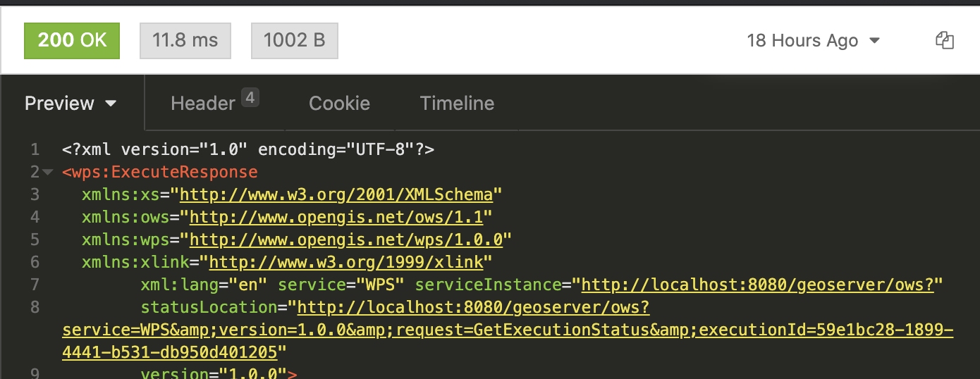Open the opengis.net/wps/1.0.0 link
The height and width of the screenshot is (379, 980).
(x=345, y=240)
